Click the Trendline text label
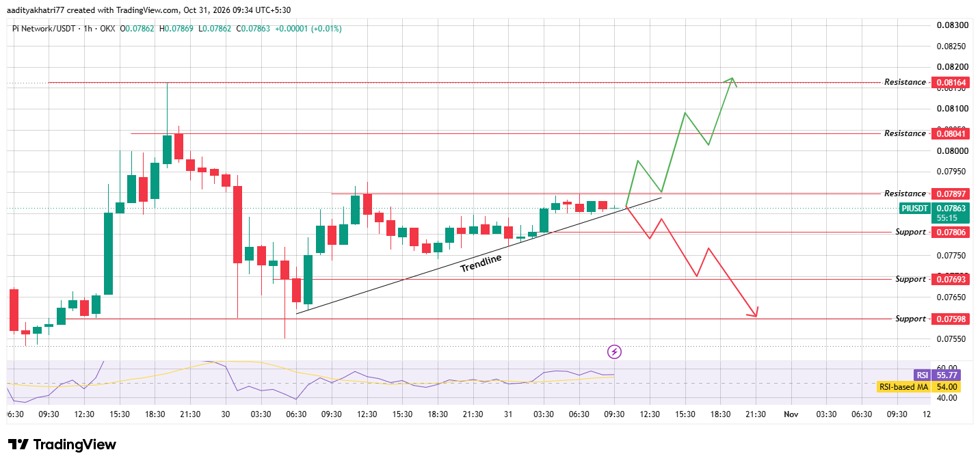The height and width of the screenshot is (465, 980). point(481,263)
